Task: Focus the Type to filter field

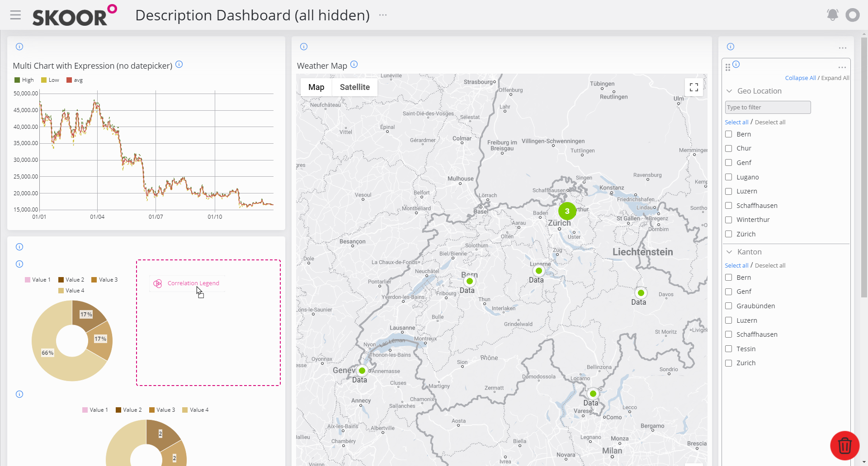Action: 768,107
